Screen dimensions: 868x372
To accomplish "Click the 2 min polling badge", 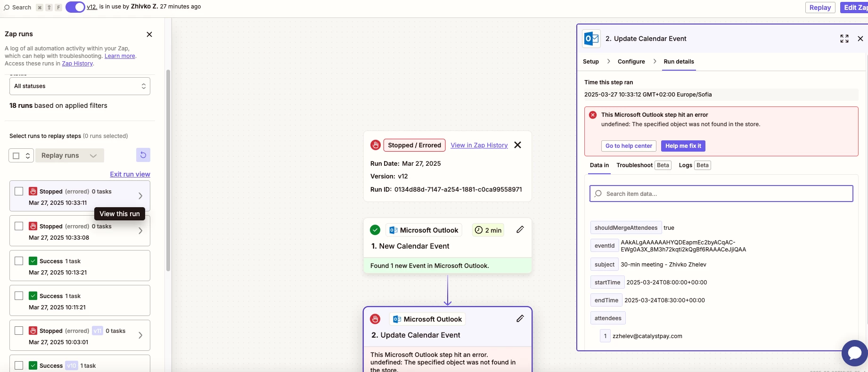I will coord(488,230).
